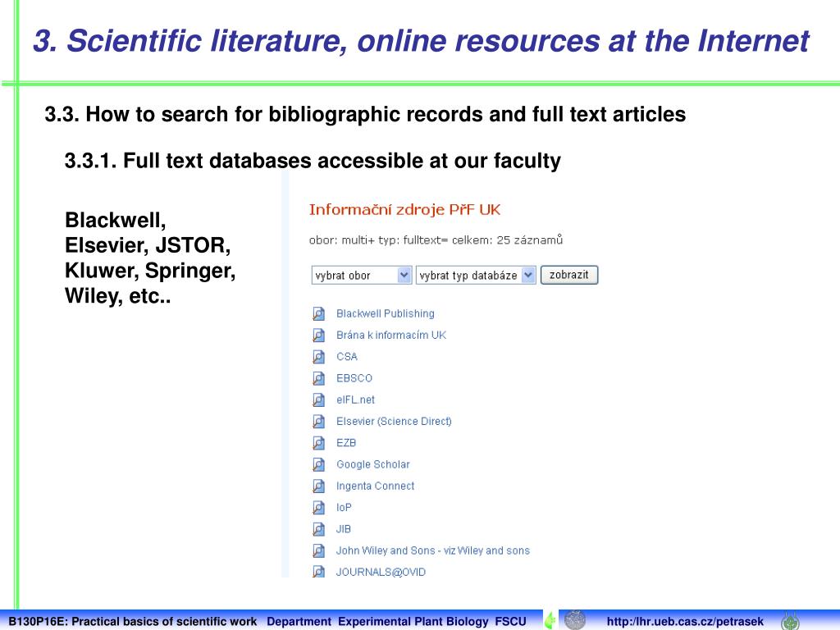Open the Blackwell Publishing link

pos(386,313)
